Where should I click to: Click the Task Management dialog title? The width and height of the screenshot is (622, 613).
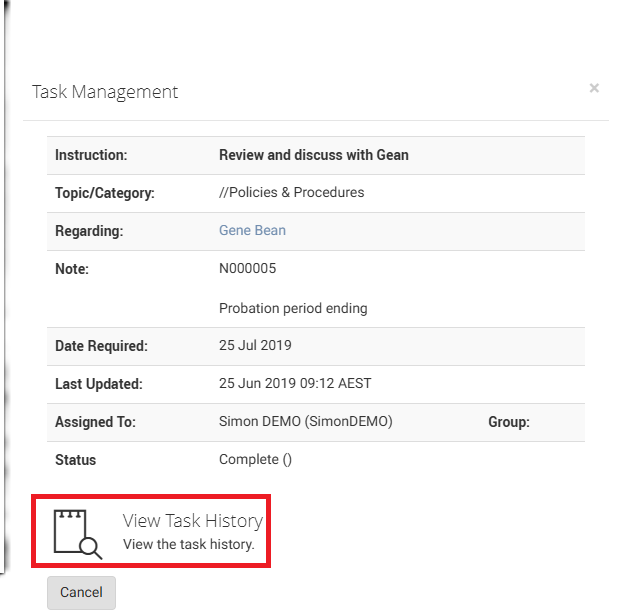point(105,92)
